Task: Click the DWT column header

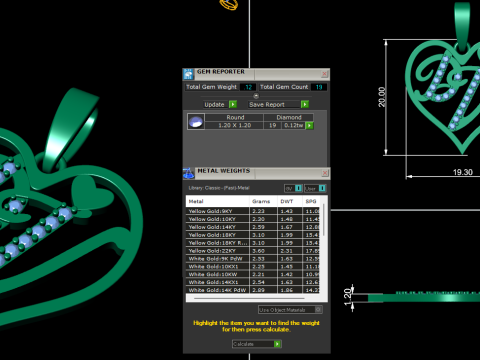Action: click(290, 201)
